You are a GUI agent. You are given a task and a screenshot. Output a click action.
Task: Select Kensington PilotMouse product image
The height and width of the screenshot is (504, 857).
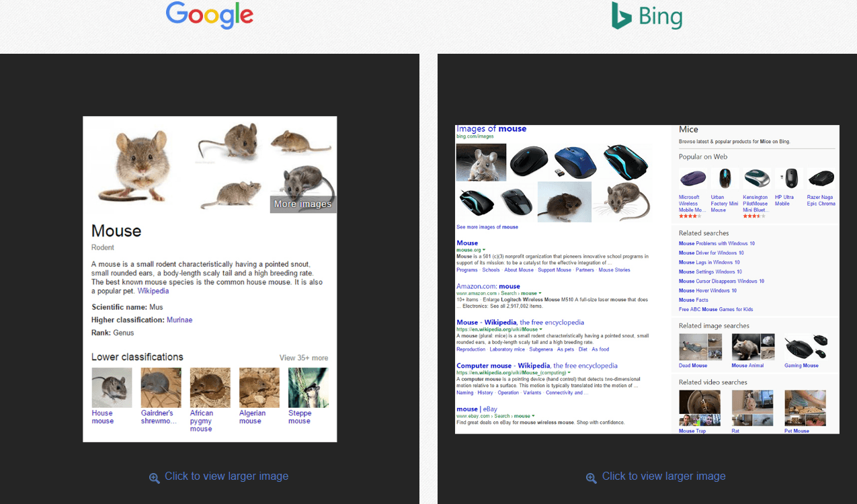click(756, 179)
